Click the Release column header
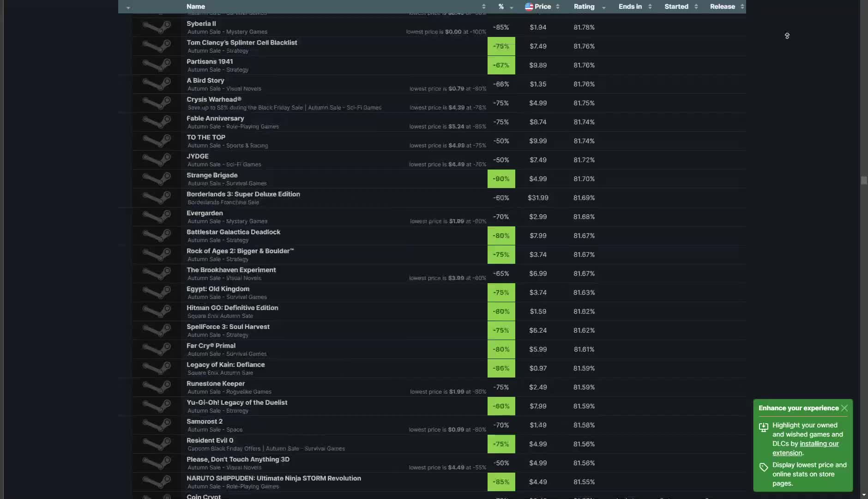This screenshot has width=868, height=499. 723,6
